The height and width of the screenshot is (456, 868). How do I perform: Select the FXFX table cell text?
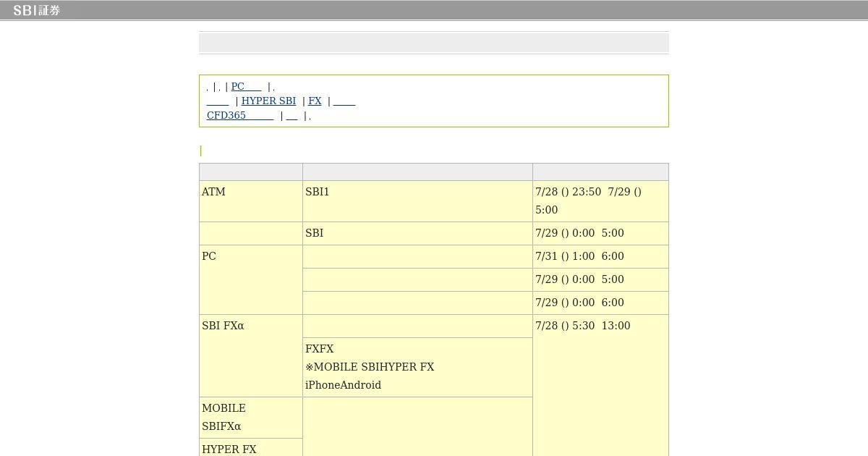pyautogui.click(x=320, y=349)
